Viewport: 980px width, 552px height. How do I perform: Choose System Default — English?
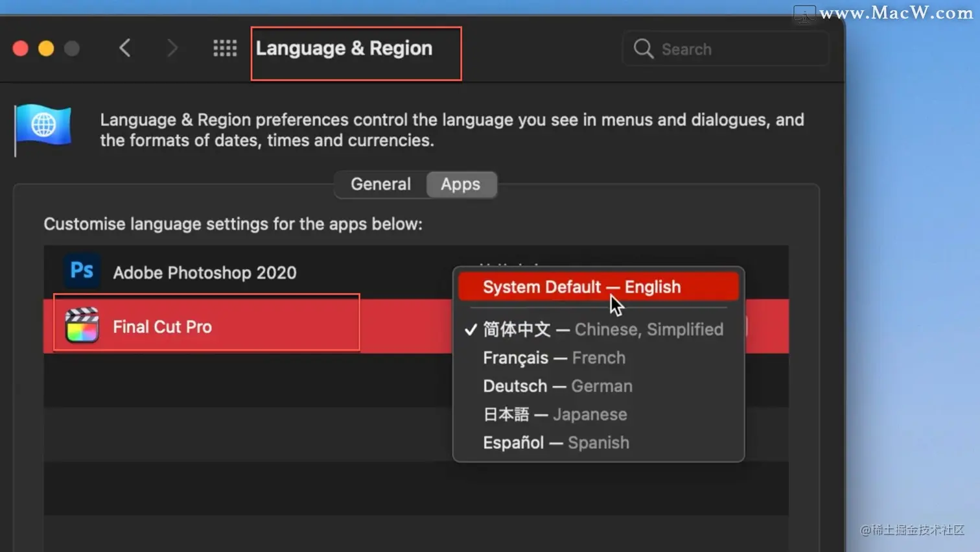click(x=598, y=287)
